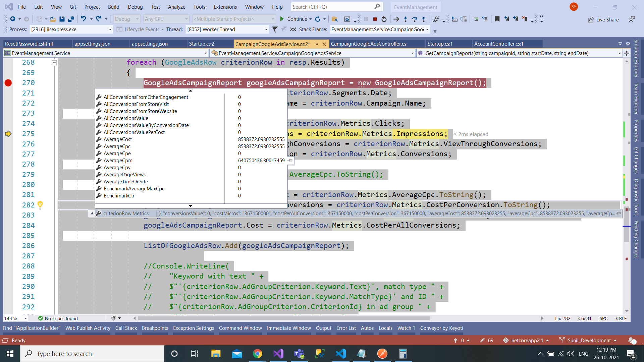Open the Error List panel
The height and width of the screenshot is (362, 644).
click(x=346, y=328)
